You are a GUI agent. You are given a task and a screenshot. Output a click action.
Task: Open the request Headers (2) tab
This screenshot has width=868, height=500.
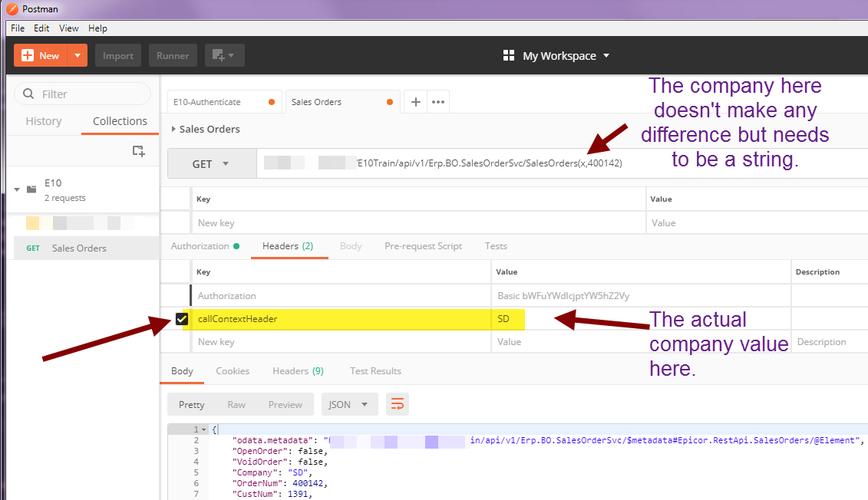[288, 246]
